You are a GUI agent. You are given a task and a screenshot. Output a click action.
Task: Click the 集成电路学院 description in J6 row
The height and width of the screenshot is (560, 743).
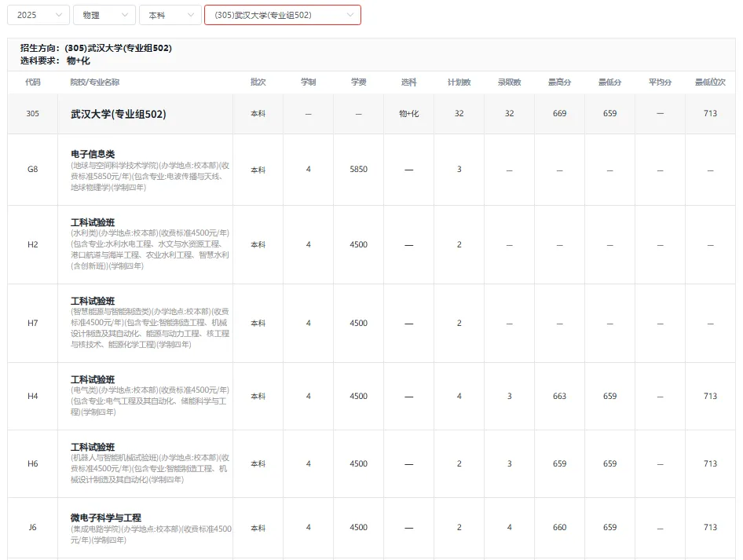(x=151, y=534)
